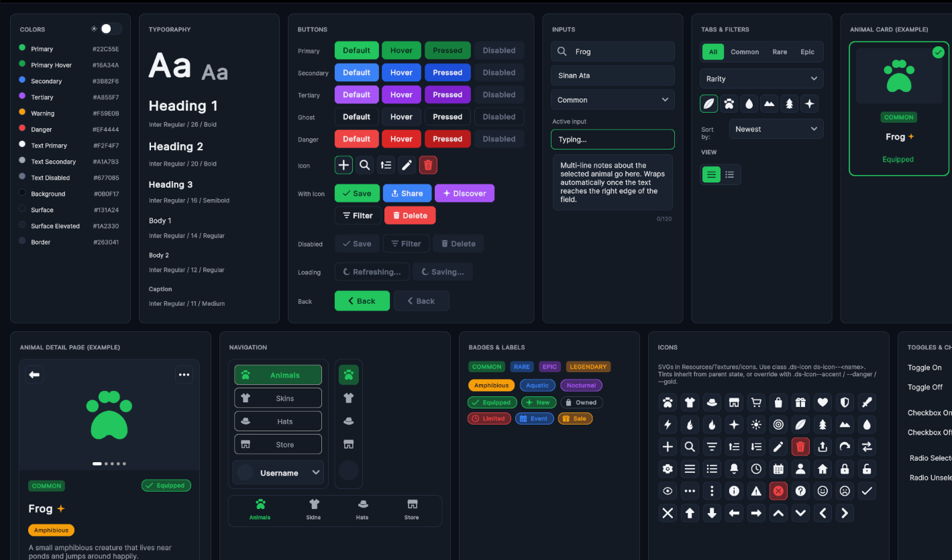Click the lightning bolt icon in the Icons grid

[x=668, y=425]
